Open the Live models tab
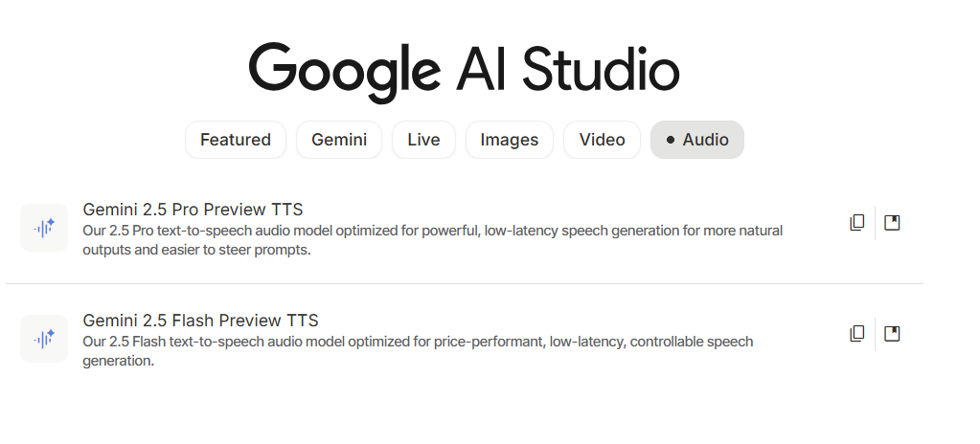Viewport: 980px width, 444px height. [x=423, y=140]
